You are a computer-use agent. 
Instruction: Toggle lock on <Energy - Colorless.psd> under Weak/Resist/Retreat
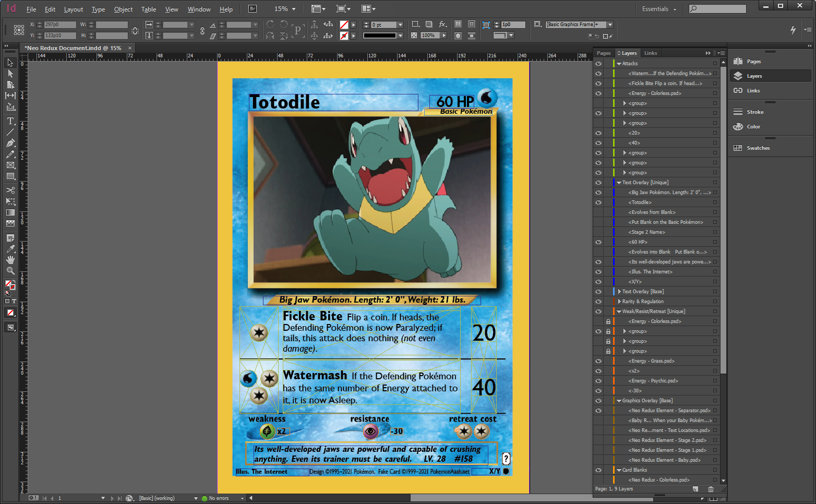(608, 321)
